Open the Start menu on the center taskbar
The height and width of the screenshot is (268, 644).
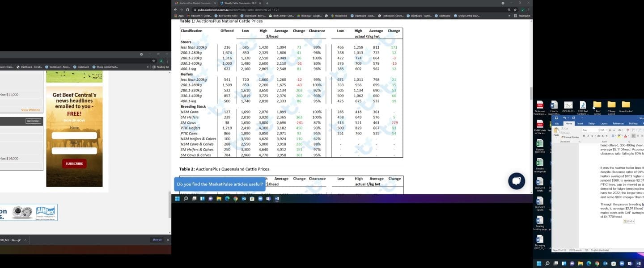178,198
